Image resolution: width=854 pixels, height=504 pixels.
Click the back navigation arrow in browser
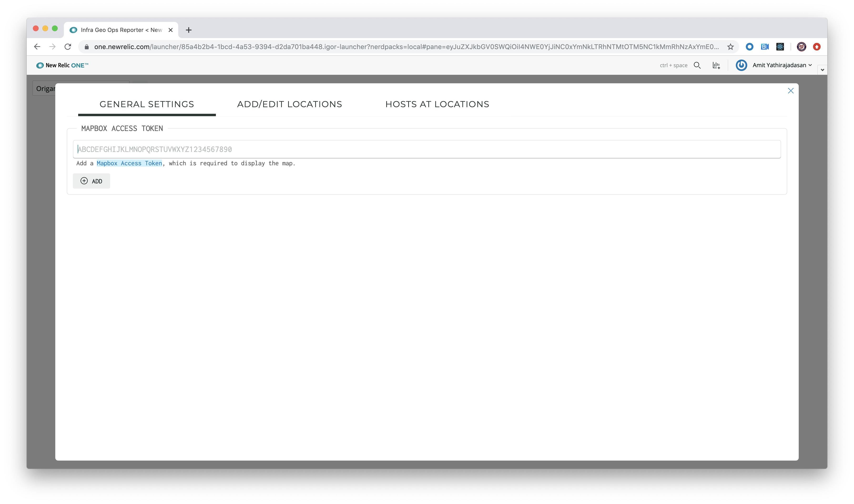[37, 47]
